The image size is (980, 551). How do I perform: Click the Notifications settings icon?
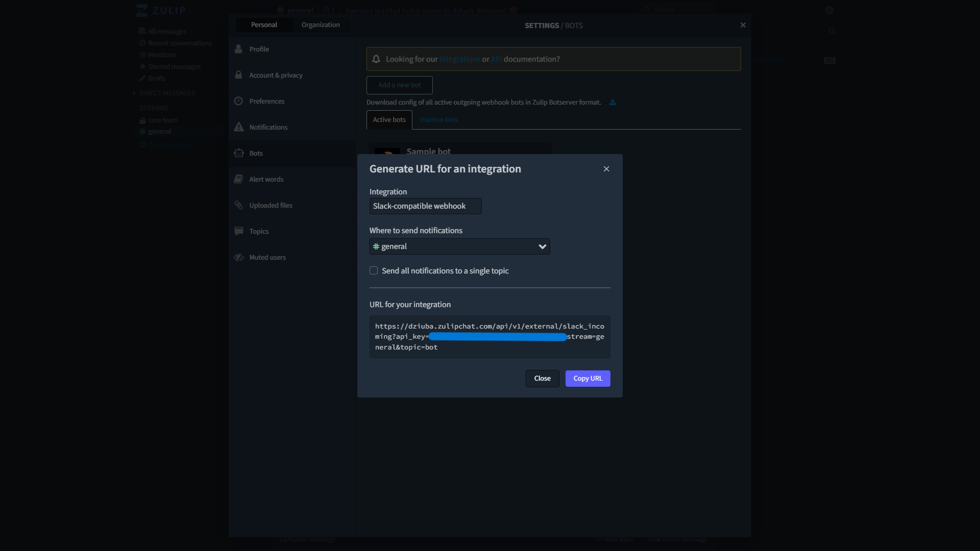click(239, 127)
